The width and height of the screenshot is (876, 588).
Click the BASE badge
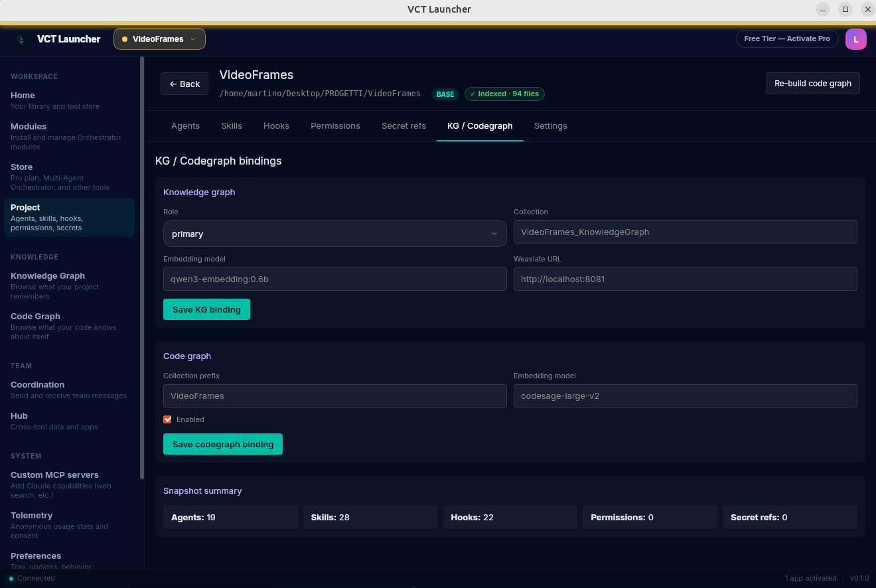(445, 94)
